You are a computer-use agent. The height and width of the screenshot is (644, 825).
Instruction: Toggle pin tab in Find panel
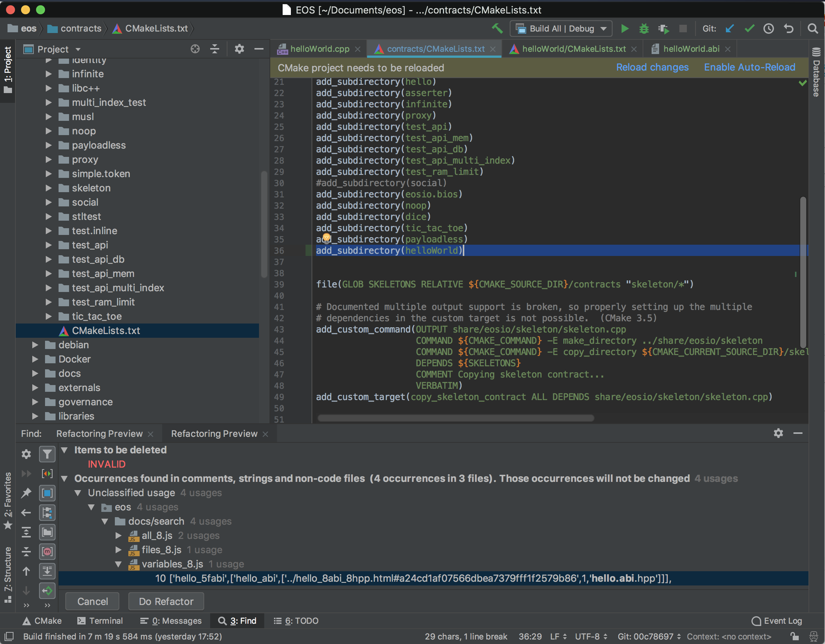[x=26, y=493]
